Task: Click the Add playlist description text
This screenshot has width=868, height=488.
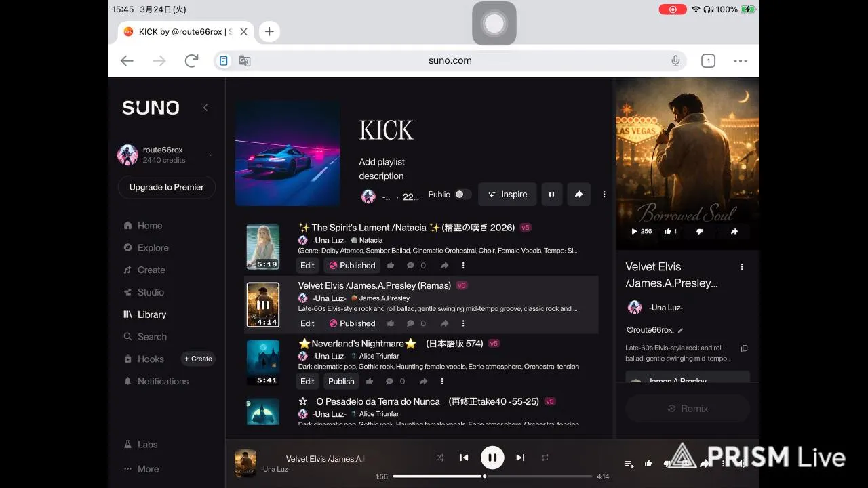Action: pos(381,169)
